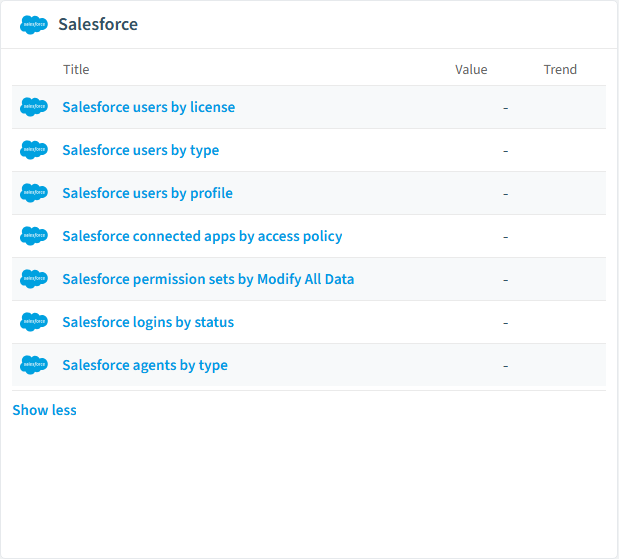Image resolution: width=619 pixels, height=559 pixels.
Task: Open Salesforce agents by type
Action: pos(145,366)
